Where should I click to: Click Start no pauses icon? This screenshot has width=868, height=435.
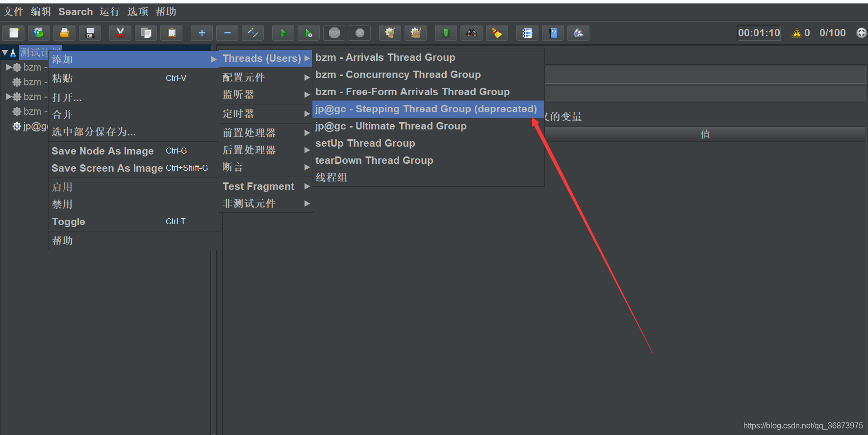pos(308,33)
